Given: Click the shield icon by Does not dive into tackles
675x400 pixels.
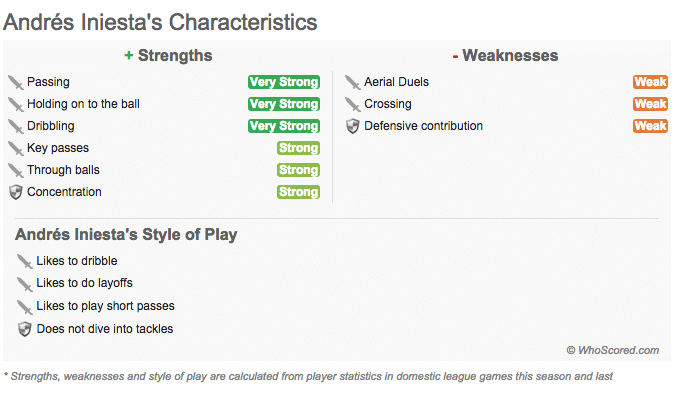Looking at the screenshot, I should click(x=25, y=328).
